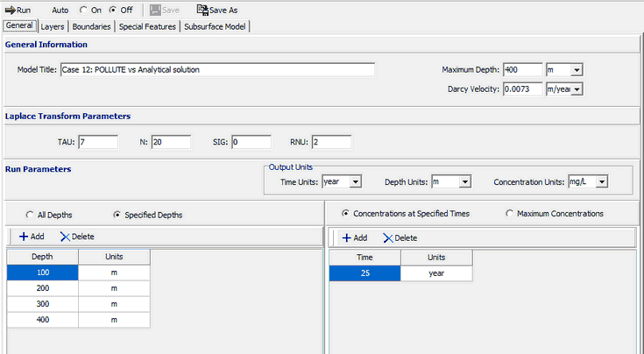Open the Time Units dropdown
Screen dimensions: 644x354
[x=355, y=181]
